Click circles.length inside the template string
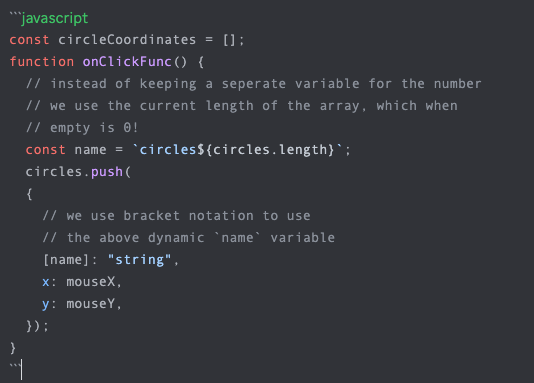Screen dimensions: 534x383 270,150
